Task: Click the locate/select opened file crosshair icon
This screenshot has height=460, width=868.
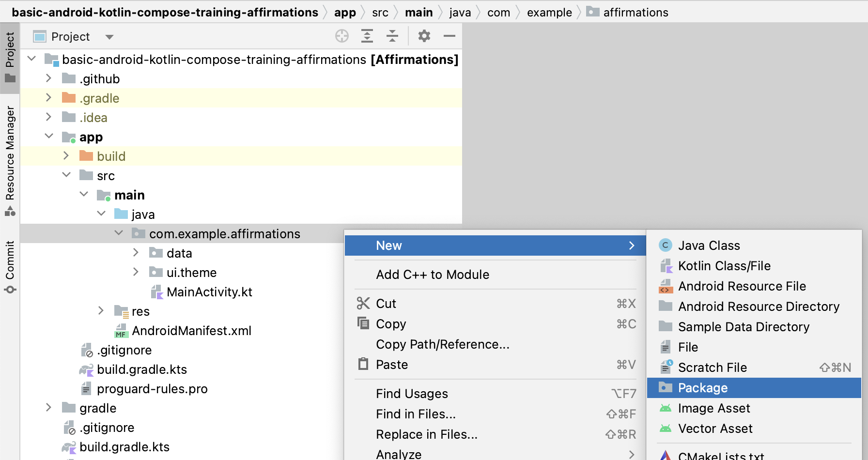Action: [x=342, y=36]
